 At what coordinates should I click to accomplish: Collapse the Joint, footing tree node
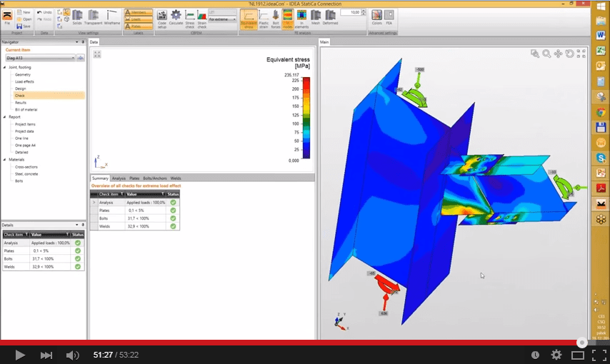click(4, 67)
